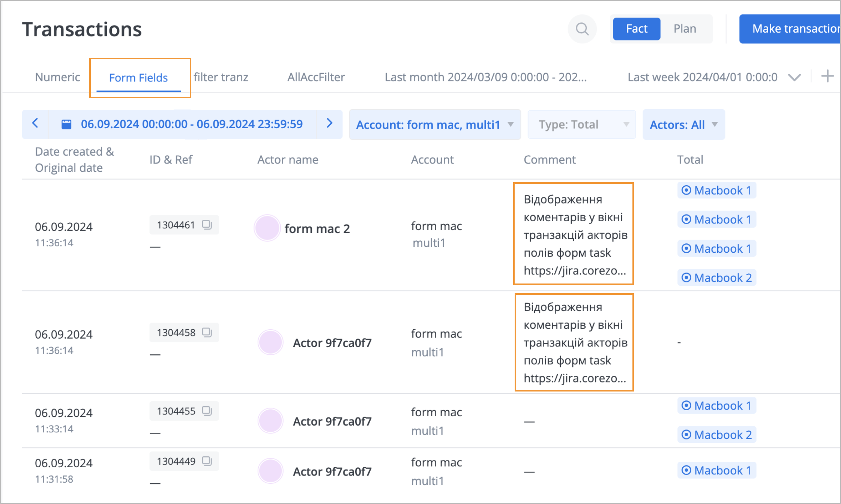Click previous date navigation arrow
The width and height of the screenshot is (841, 504).
pos(36,124)
